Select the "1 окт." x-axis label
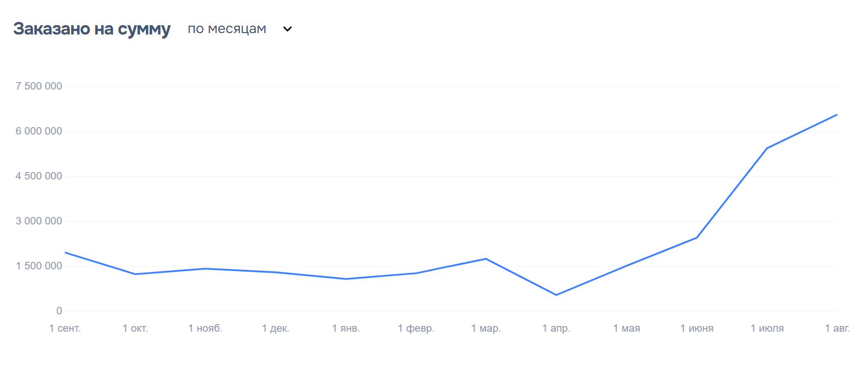The width and height of the screenshot is (868, 368). click(x=135, y=328)
